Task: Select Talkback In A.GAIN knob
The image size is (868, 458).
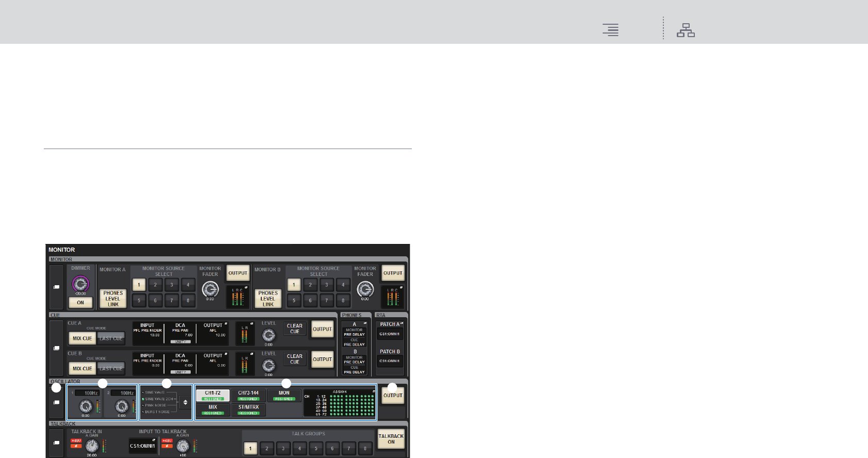Action: coord(92,446)
